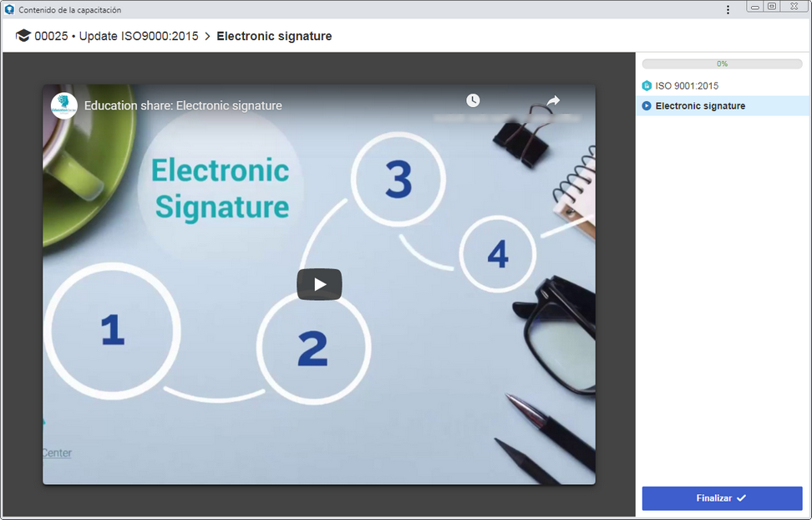Viewport: 812px width, 520px height.
Task: Click the 'Center' link in video
Action: (57, 452)
